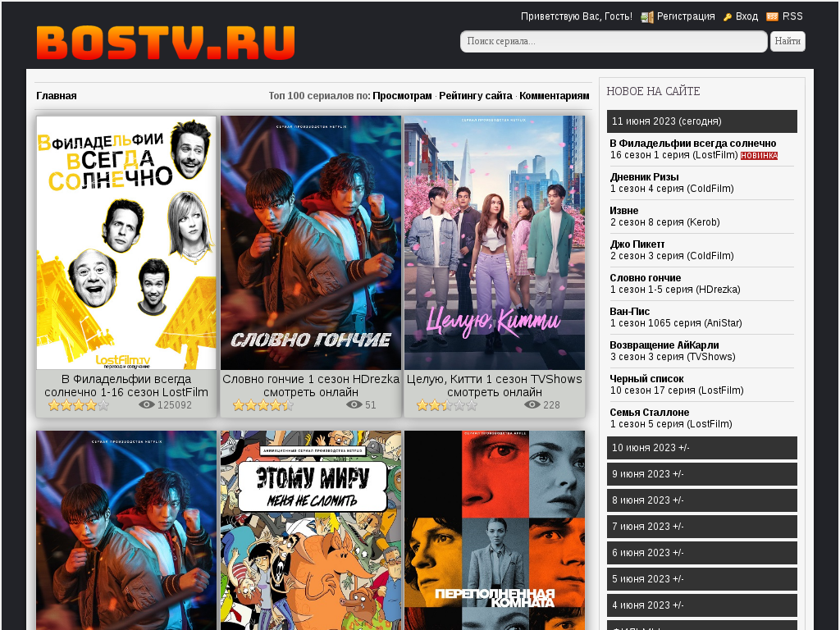Open sidebar entry Словно гончие
The image size is (840, 630).
click(646, 278)
